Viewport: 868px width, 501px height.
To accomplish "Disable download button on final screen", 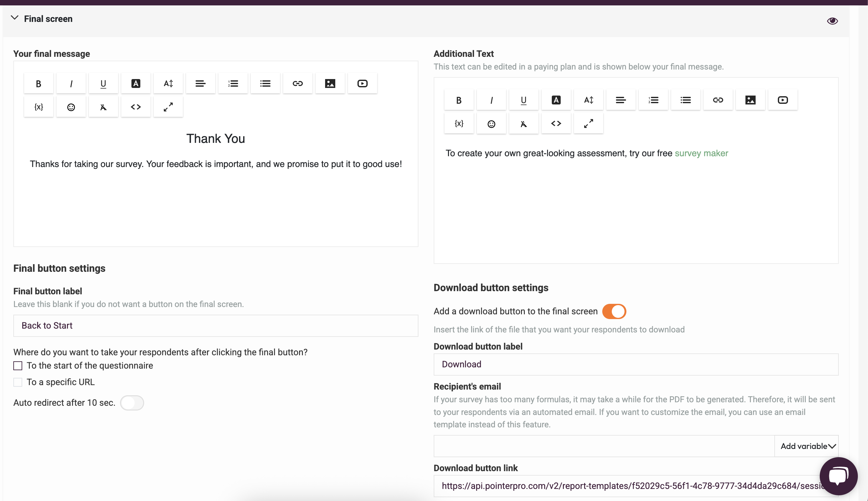I will tap(614, 311).
